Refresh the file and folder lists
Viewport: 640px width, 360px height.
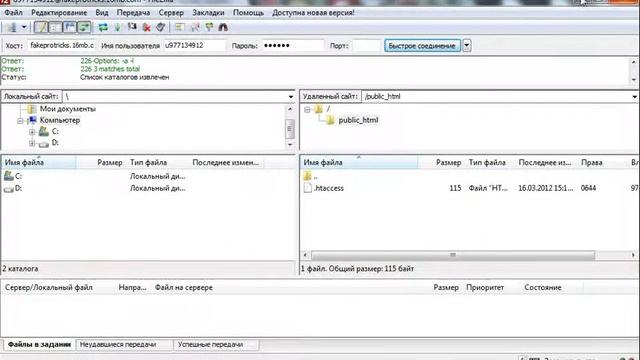[x=103, y=27]
